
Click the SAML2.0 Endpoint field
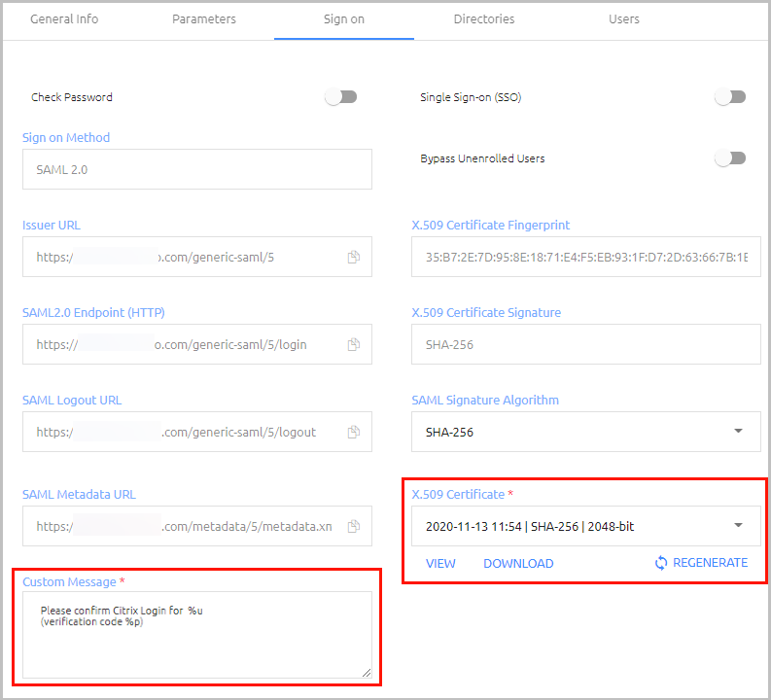click(x=197, y=344)
